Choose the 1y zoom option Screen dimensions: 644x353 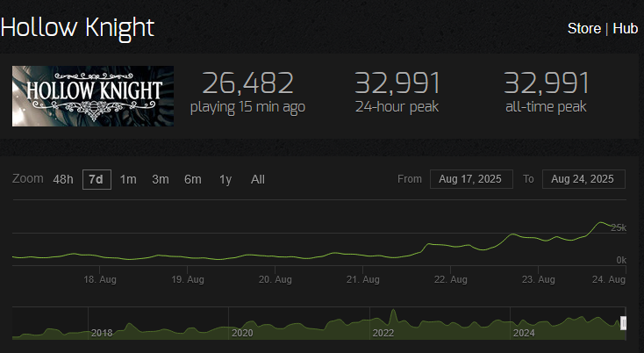(225, 180)
